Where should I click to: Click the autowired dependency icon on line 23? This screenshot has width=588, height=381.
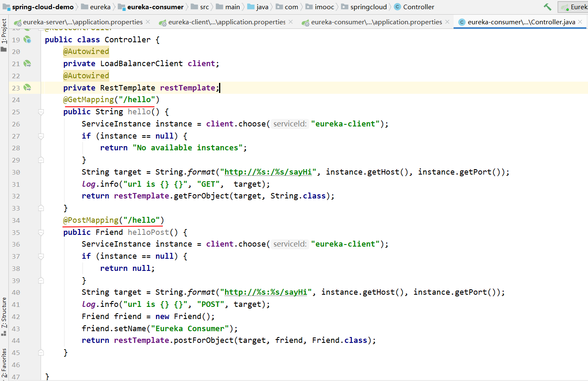27,88
